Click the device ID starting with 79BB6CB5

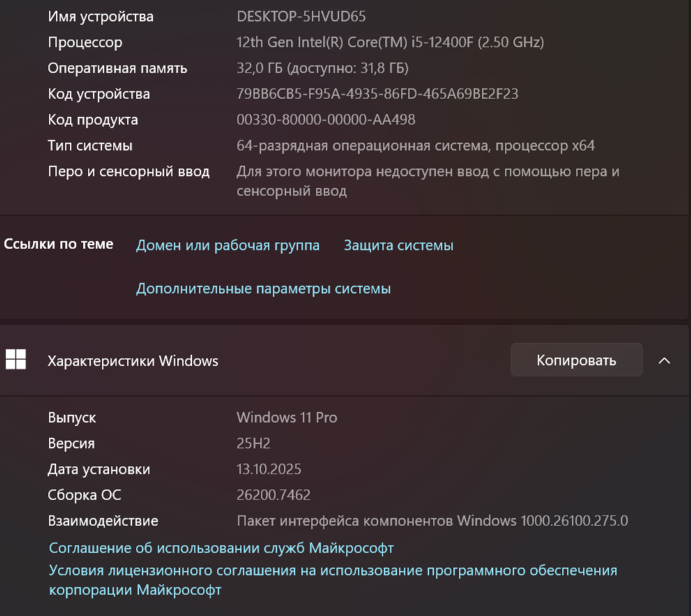377,94
